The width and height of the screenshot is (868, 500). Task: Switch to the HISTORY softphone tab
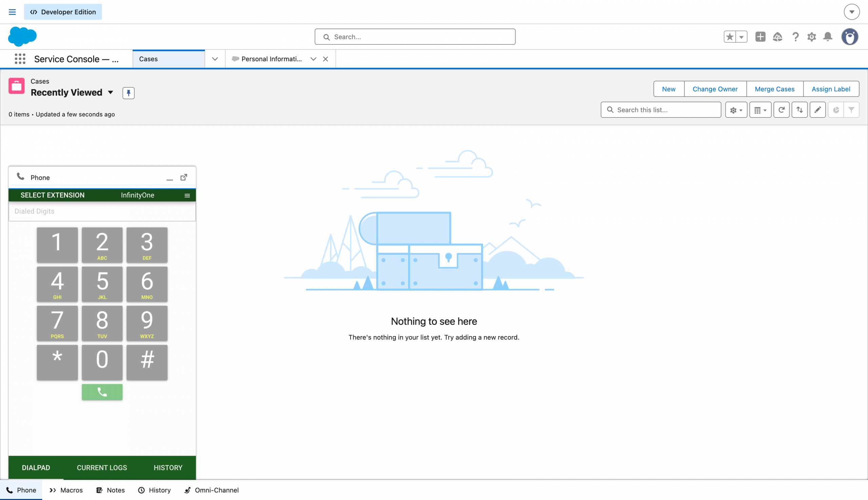click(x=168, y=468)
